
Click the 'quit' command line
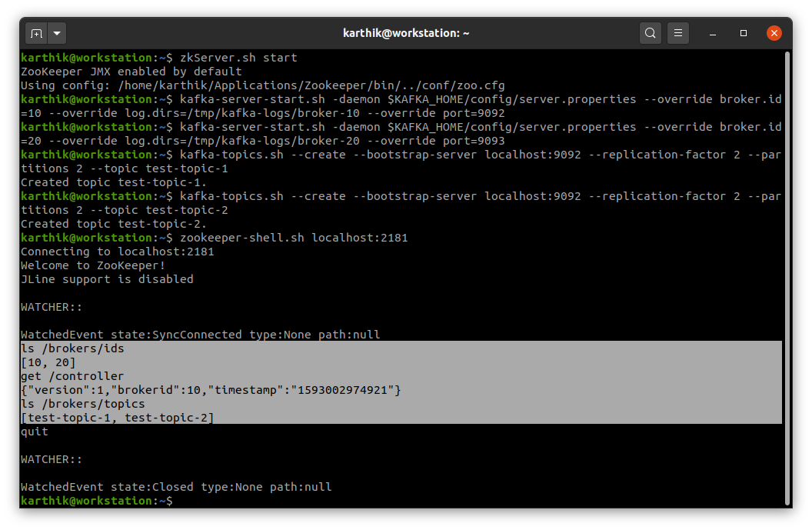click(x=34, y=432)
